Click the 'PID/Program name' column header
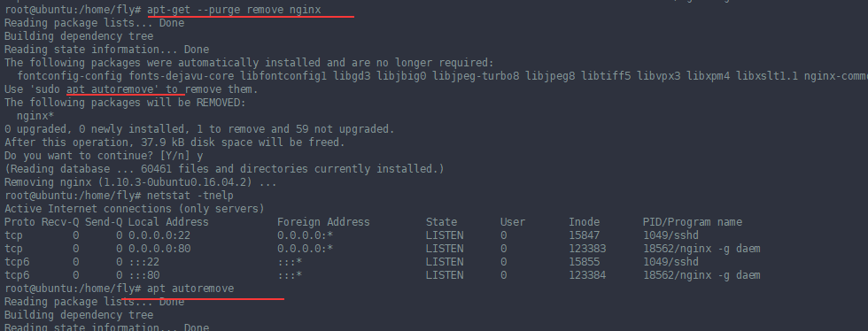 click(692, 222)
